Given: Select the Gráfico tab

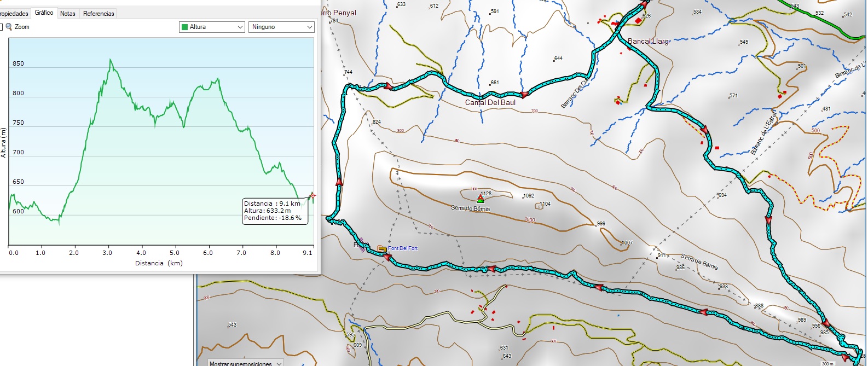Looking at the screenshot, I should [44, 13].
